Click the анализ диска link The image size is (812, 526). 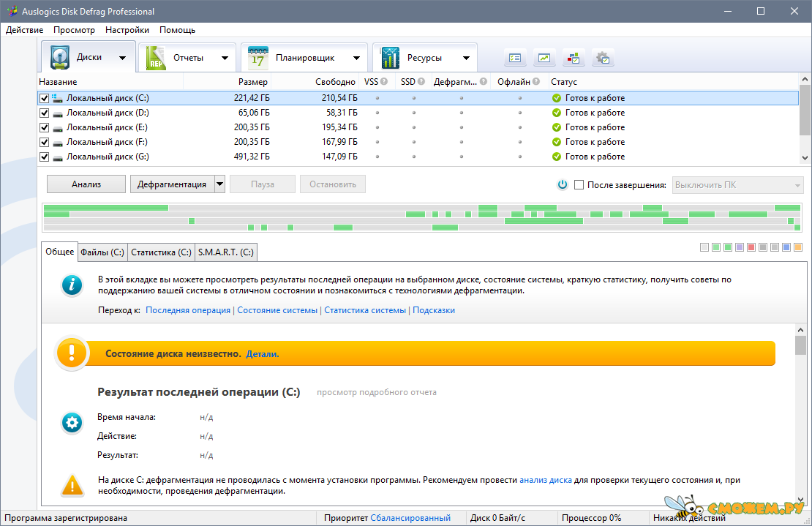click(546, 480)
